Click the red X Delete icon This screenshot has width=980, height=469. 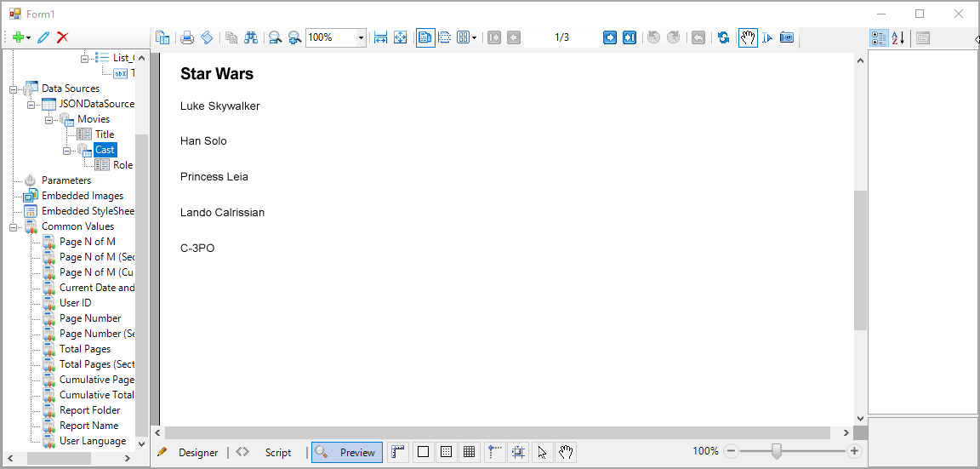click(62, 37)
